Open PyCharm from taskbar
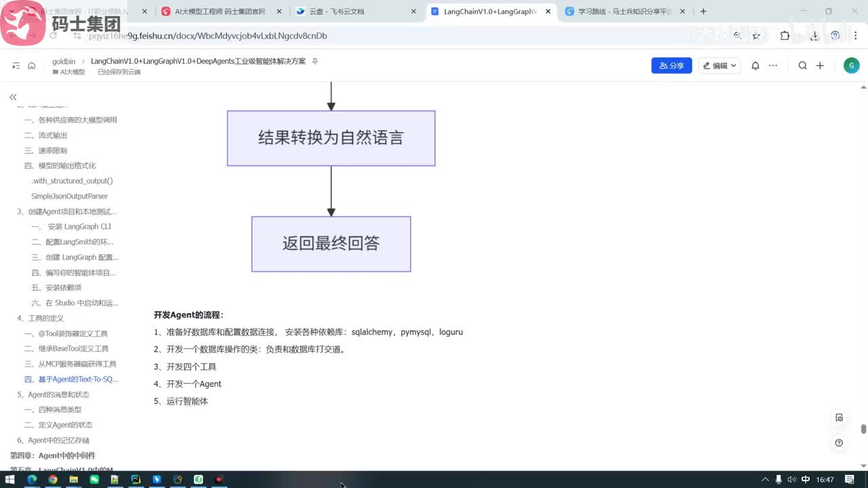 [x=136, y=479]
